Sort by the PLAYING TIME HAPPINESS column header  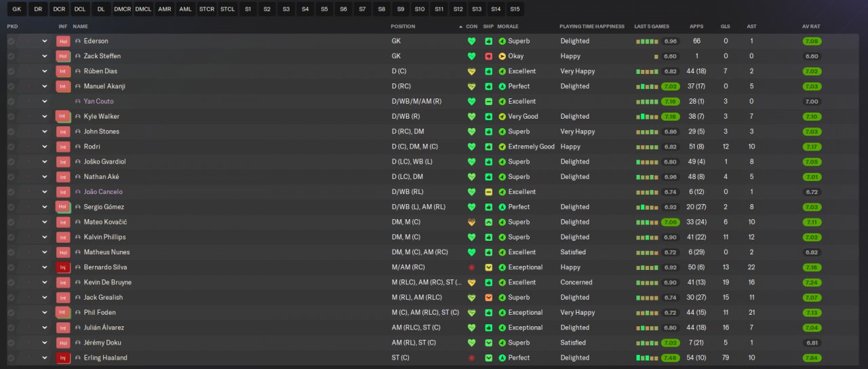tap(592, 26)
